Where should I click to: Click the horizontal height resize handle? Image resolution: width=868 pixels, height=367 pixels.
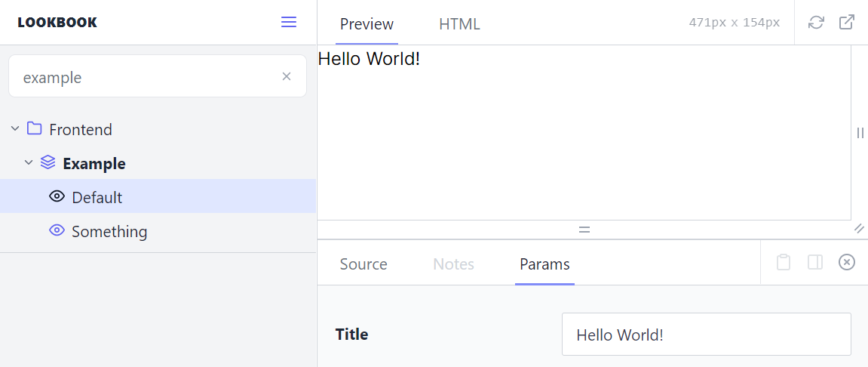[x=584, y=229]
